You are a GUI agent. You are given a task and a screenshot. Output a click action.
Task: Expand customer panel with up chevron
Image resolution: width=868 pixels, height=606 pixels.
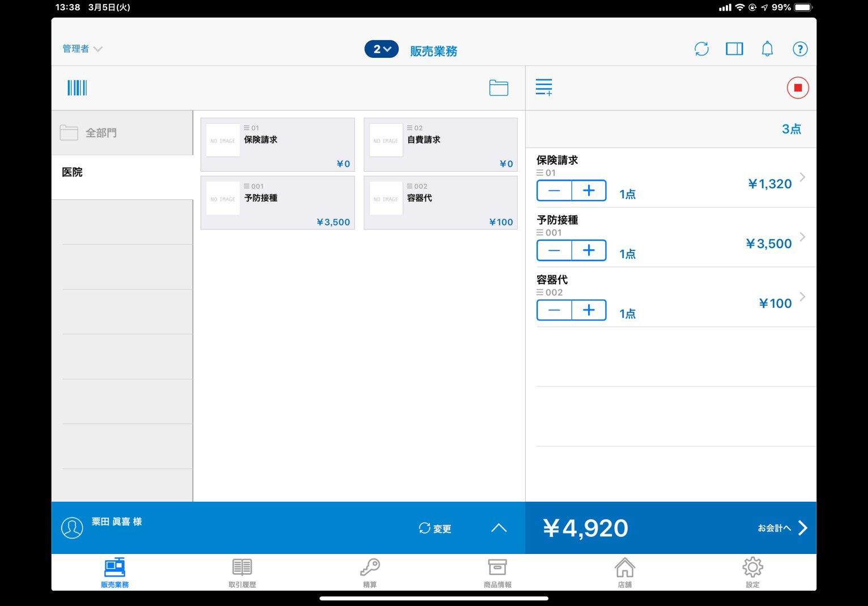coord(499,528)
